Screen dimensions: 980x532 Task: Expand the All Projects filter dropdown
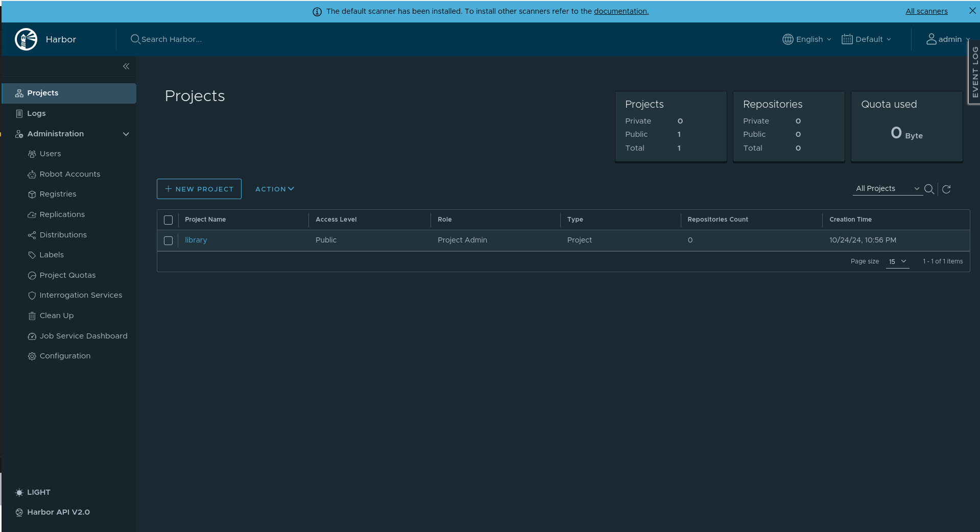(x=887, y=189)
